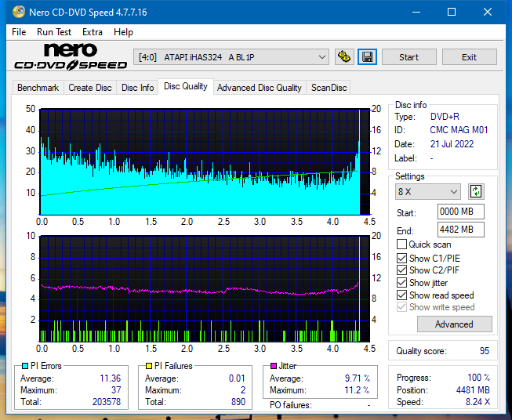Click the Position value 4481 MB
This screenshot has height=420, width=512.
(473, 390)
